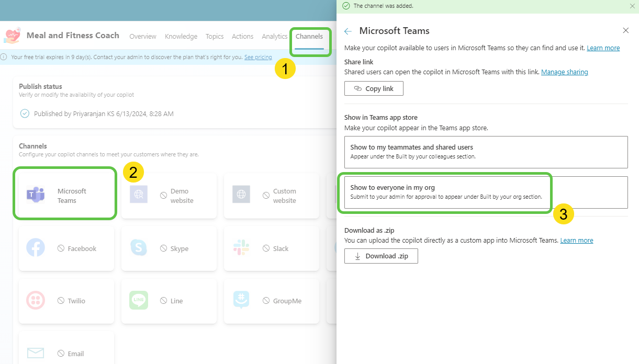
Task: Click the See pricing link
Action: click(258, 57)
